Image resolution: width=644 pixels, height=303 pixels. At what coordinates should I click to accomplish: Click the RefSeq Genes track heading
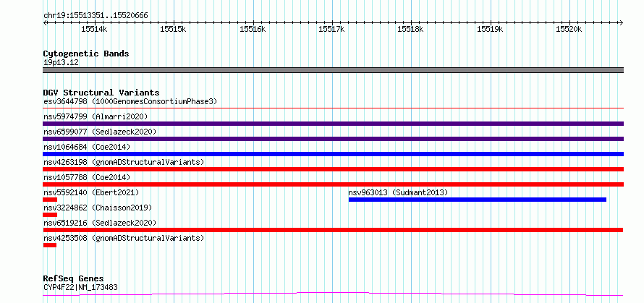[73, 279]
